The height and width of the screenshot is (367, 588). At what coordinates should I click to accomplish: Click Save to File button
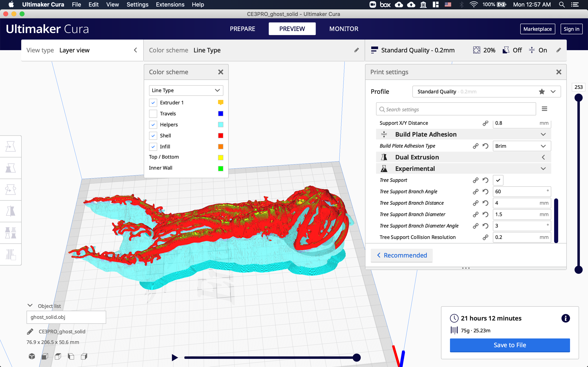(510, 345)
